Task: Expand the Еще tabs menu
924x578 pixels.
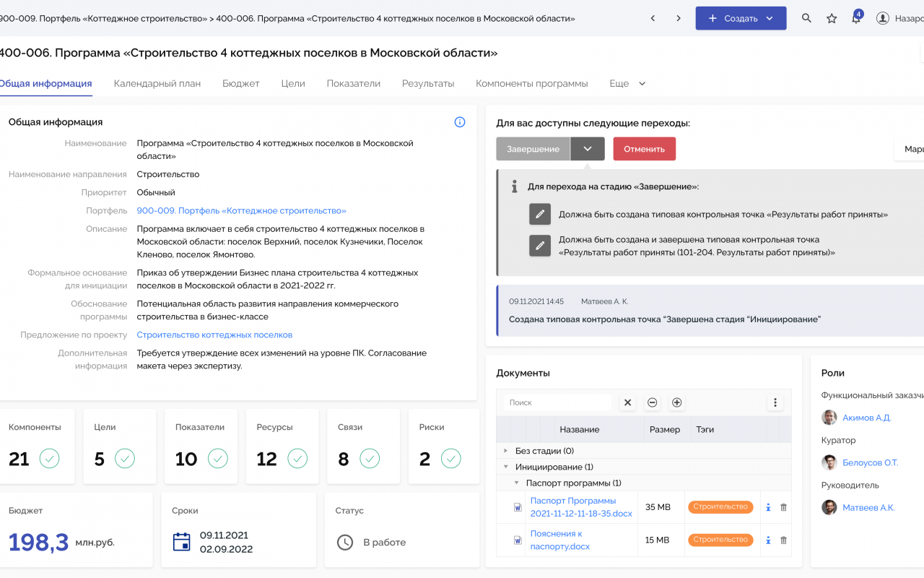Action: (x=627, y=83)
